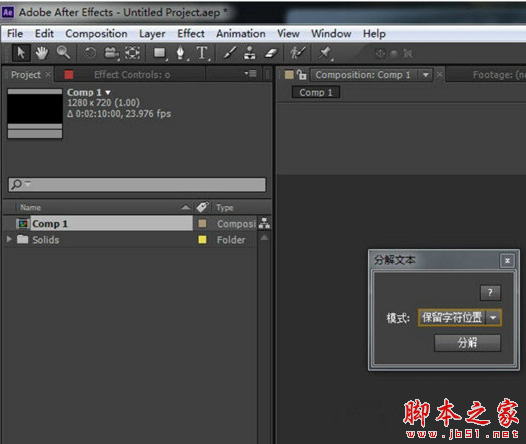Click the Comp 1 composition item icon

[23, 223]
